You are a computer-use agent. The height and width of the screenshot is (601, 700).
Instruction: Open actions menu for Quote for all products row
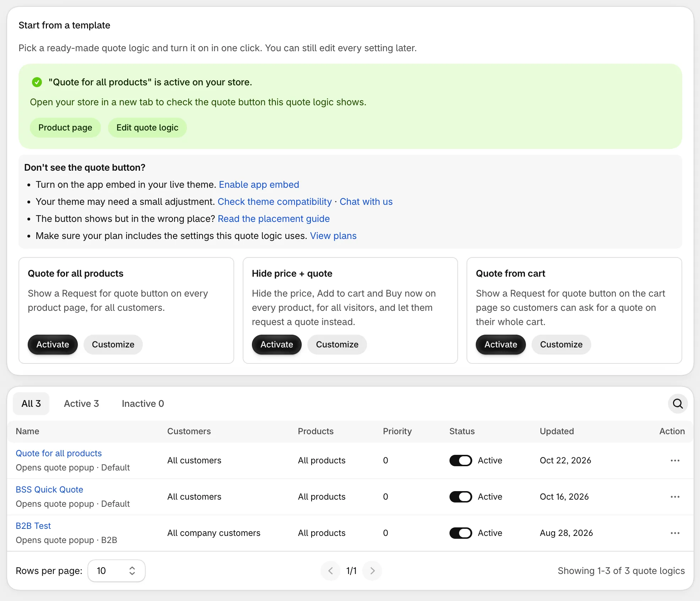[675, 461]
